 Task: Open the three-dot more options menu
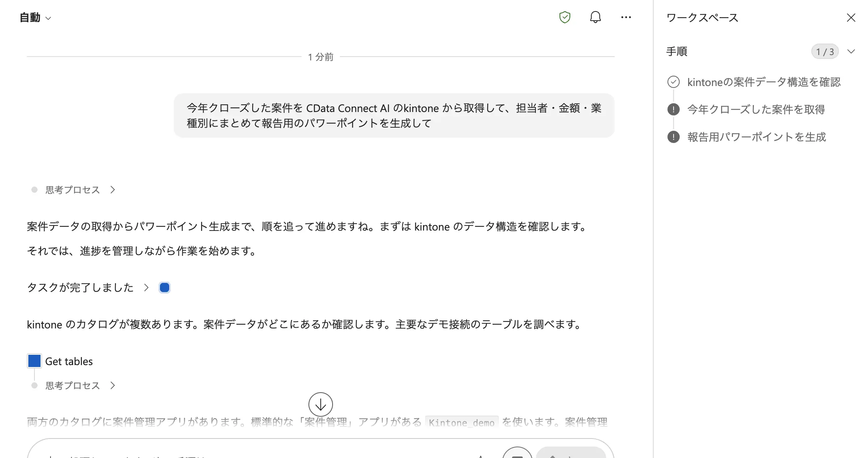(626, 17)
